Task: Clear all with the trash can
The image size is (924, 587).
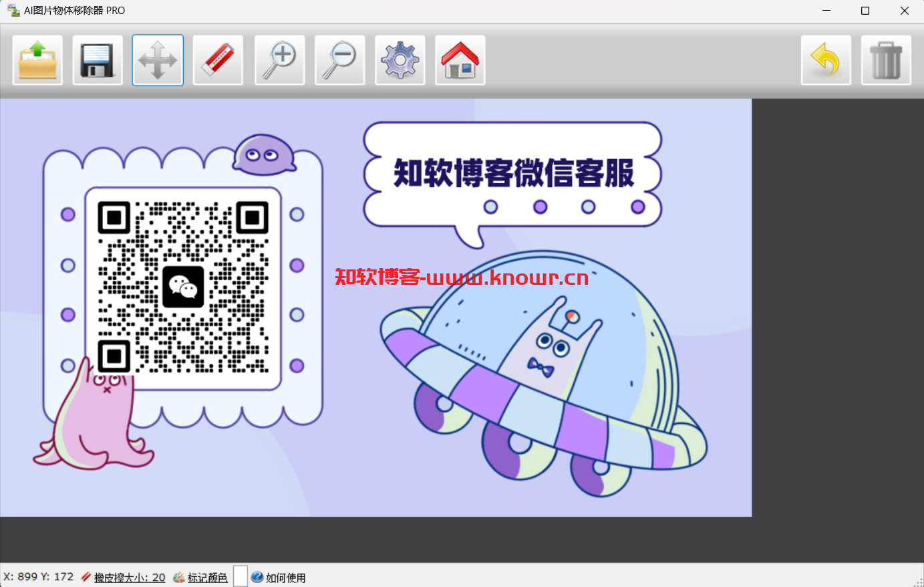Action: (x=886, y=60)
